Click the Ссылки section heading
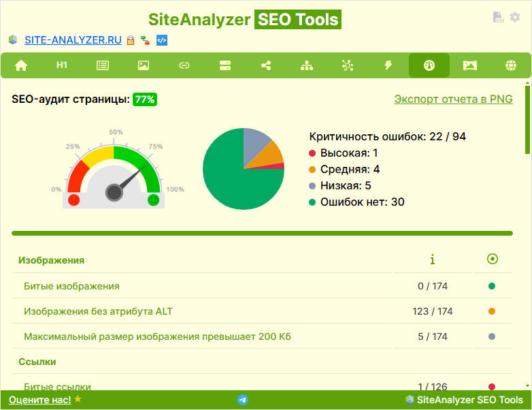 tap(37, 362)
